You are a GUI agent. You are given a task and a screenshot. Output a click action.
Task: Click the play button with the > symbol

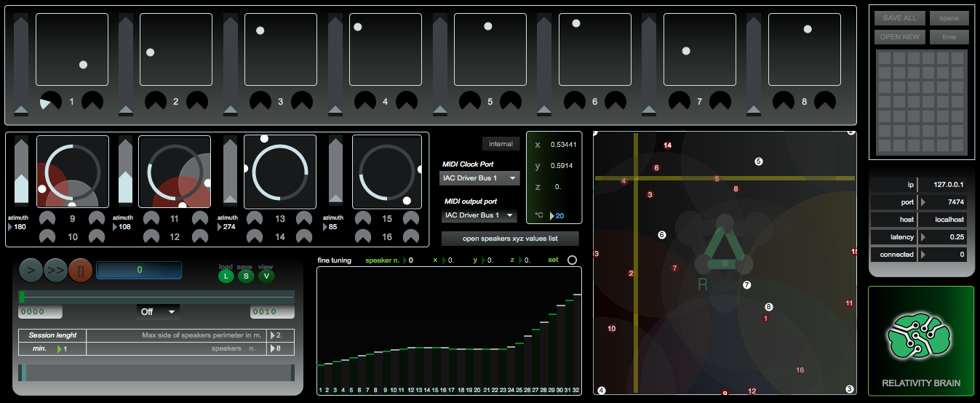point(30,271)
